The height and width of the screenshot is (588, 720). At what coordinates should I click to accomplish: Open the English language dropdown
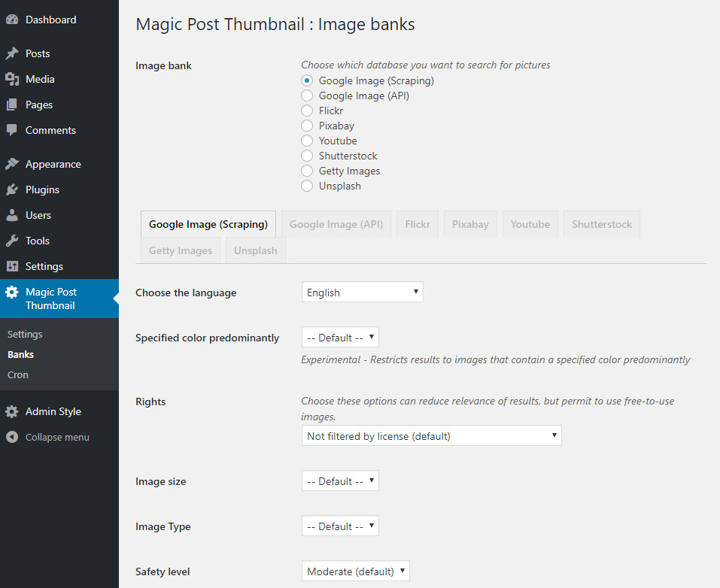[363, 292]
